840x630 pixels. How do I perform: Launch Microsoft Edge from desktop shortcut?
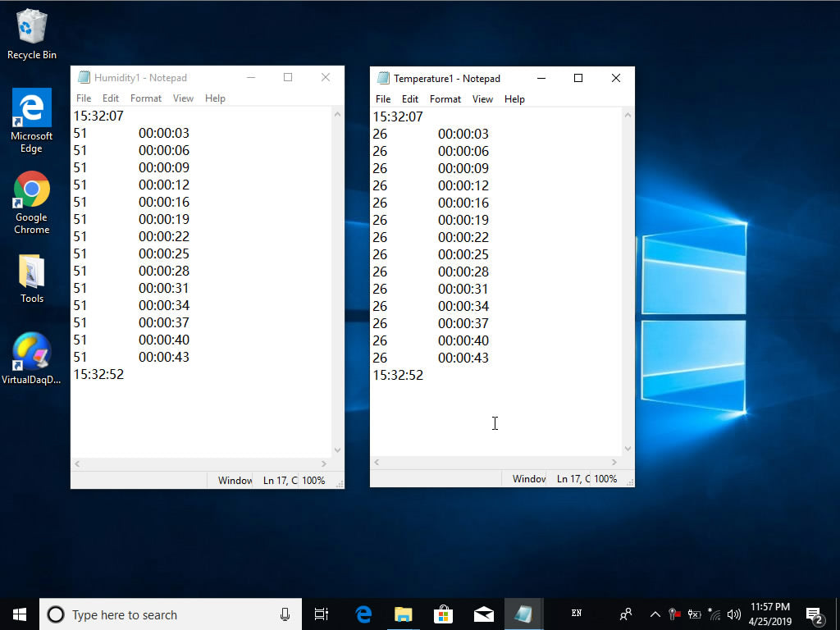(32, 121)
